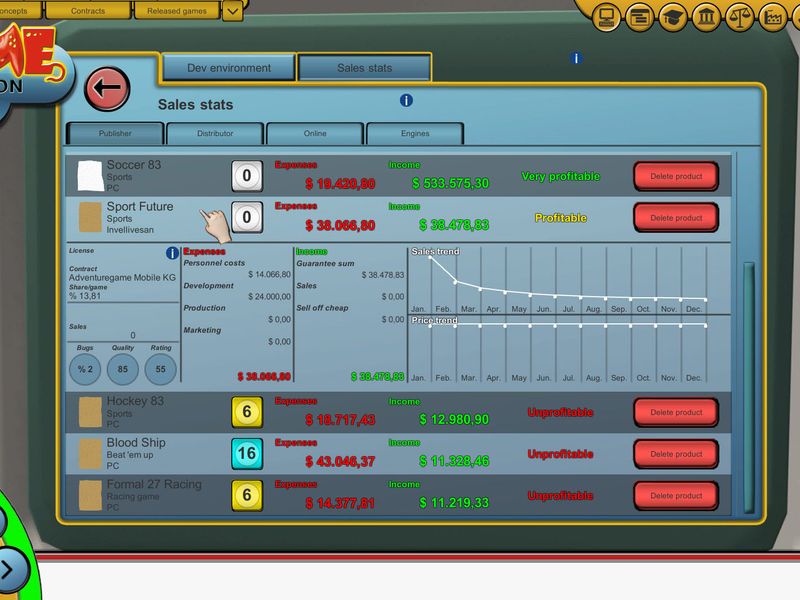The width and height of the screenshot is (800, 600).
Task: Click the cyan 16 badge on Blood Ship
Action: tap(247, 454)
